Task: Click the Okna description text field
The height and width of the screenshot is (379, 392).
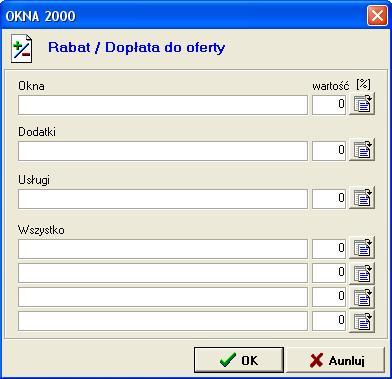Action: pyautogui.click(x=163, y=105)
